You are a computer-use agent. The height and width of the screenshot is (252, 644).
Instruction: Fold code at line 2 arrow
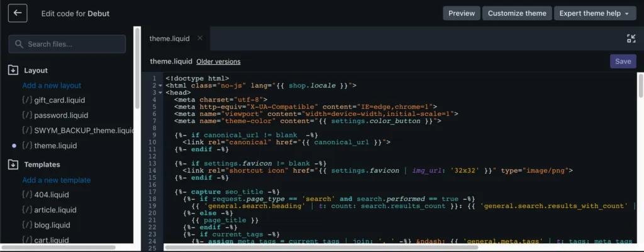pyautogui.click(x=160, y=86)
